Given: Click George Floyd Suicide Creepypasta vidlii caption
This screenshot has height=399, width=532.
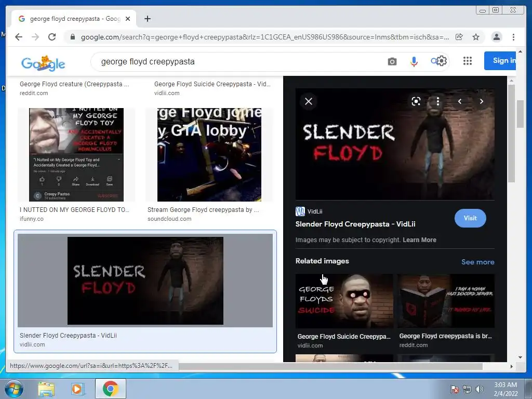Looking at the screenshot, I should tap(212, 84).
